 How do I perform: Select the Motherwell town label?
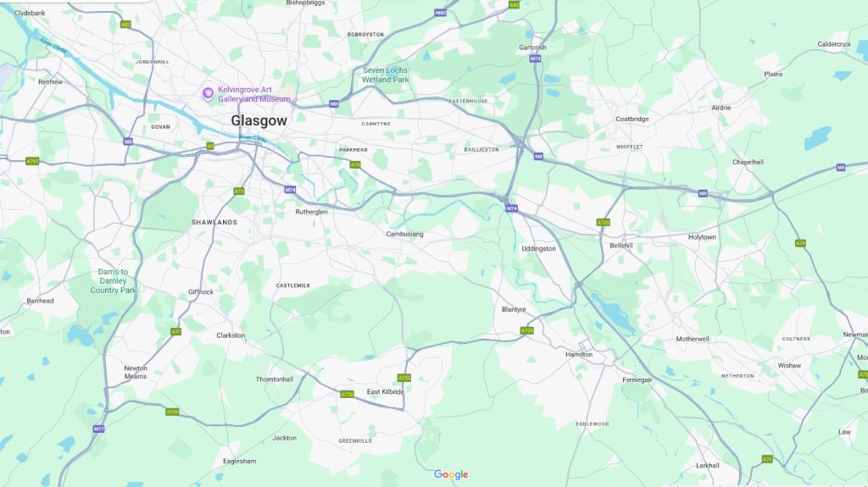693,340
